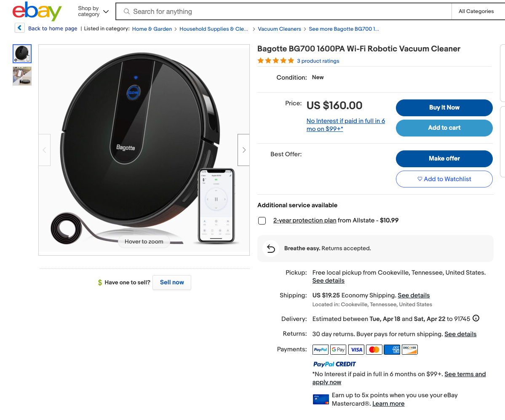Viewport: 505px width, 420px height.
Task: Click the back arrow icon
Action: (x=20, y=28)
